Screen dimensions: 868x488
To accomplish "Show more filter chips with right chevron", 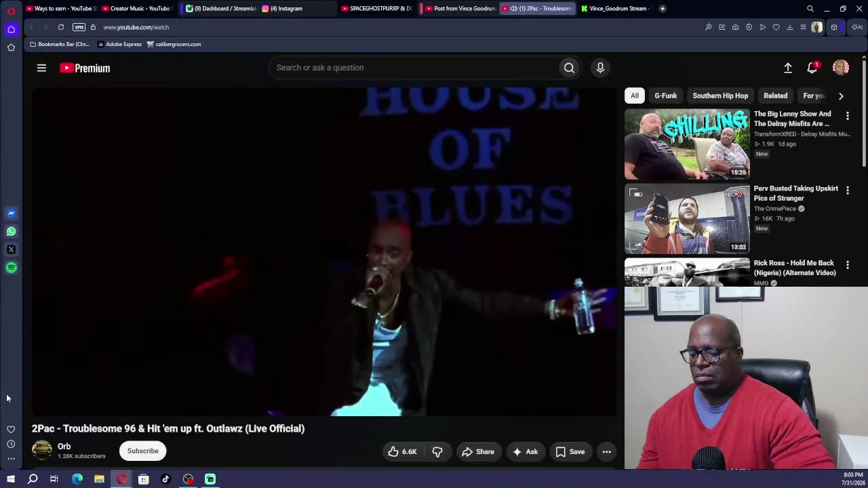I will [x=841, y=96].
